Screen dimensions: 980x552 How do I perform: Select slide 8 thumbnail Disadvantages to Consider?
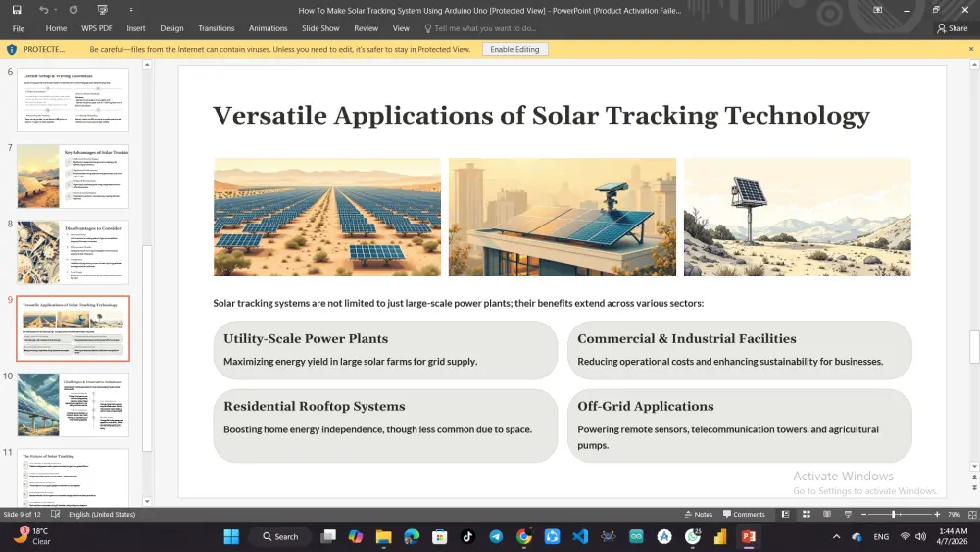(73, 253)
